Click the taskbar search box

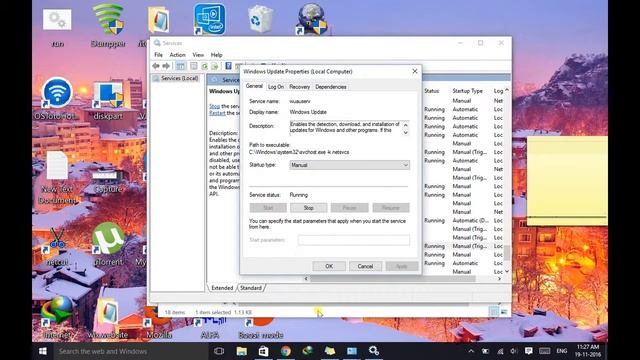[131, 351]
